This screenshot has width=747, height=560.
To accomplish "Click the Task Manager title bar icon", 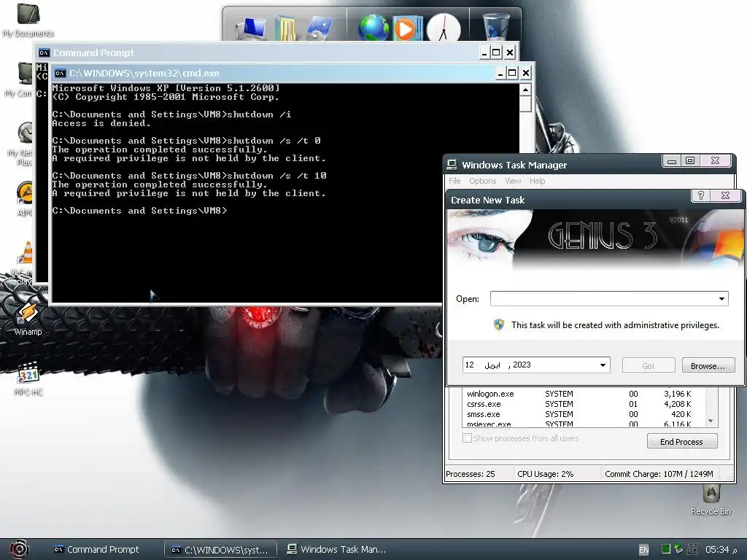I will [452, 165].
